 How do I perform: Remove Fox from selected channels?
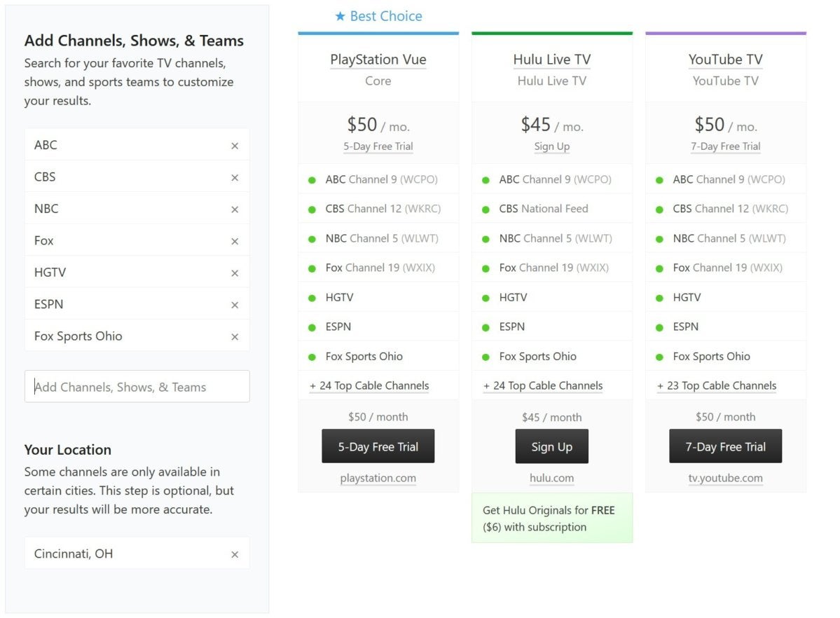[x=235, y=241]
